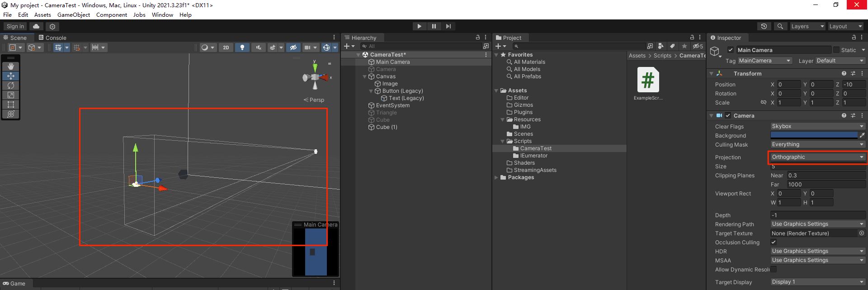Viewport: 868px width, 290px height.
Task: Click the Sign in button
Action: coord(15,27)
